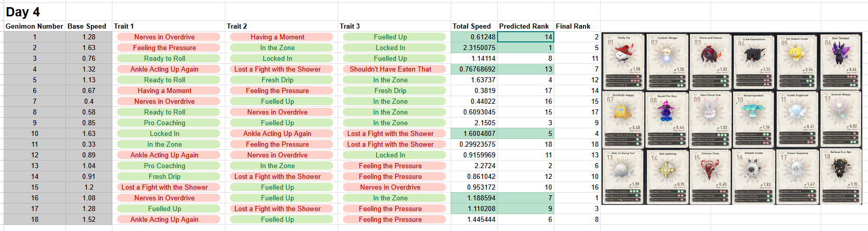Viewport: 868px width, 231px height.
Task: Click the Dark Tempest purple creature
Action: point(840,52)
